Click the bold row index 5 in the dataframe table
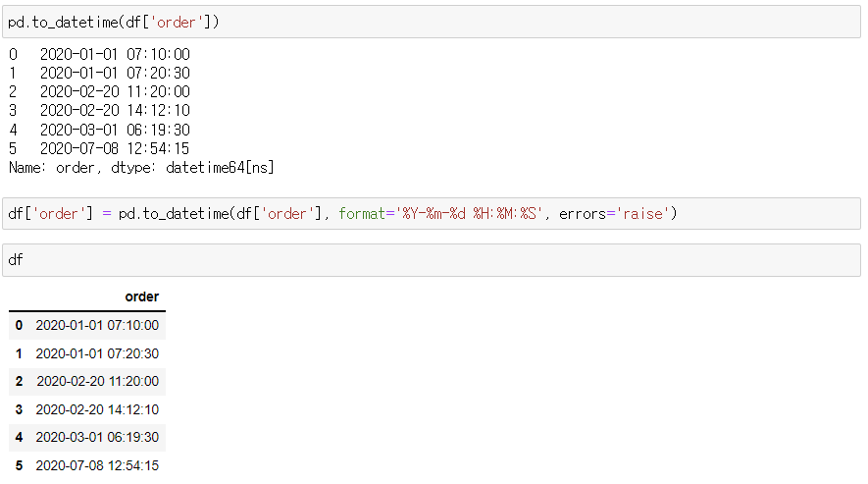 coord(19,465)
